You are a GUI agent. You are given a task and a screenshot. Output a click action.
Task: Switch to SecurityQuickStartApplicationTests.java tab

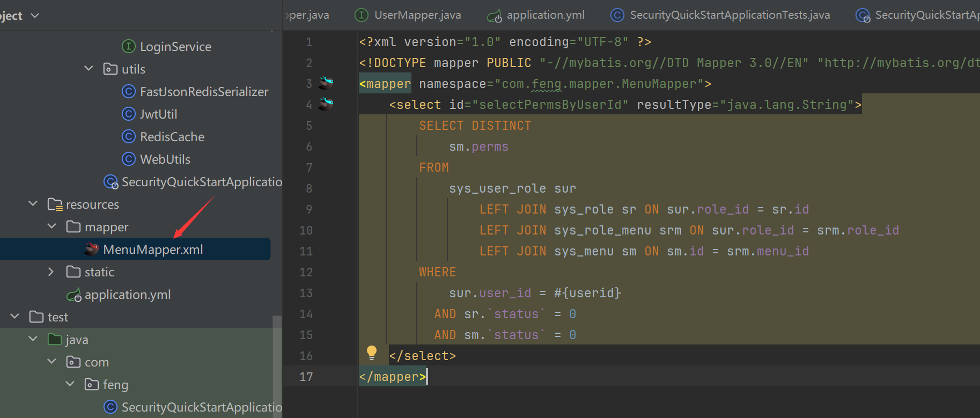(720, 15)
